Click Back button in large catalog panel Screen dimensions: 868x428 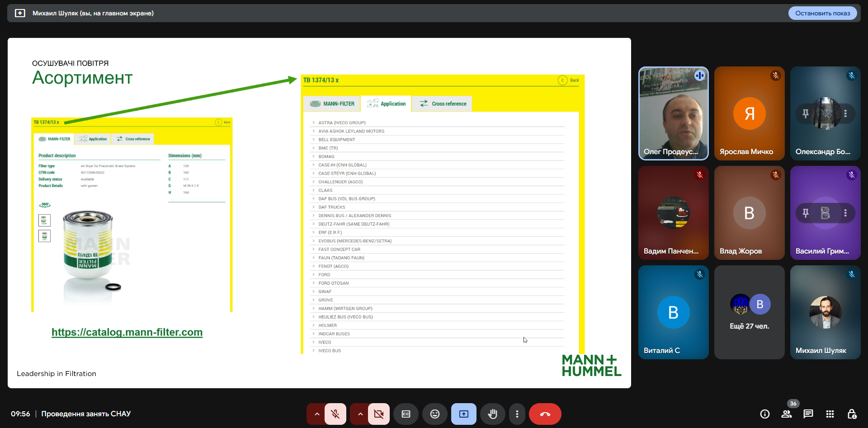[569, 80]
